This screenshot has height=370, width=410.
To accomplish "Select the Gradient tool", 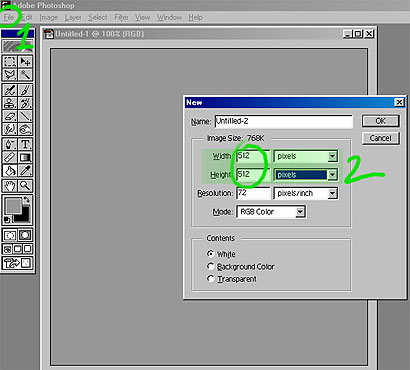I will tap(25, 157).
